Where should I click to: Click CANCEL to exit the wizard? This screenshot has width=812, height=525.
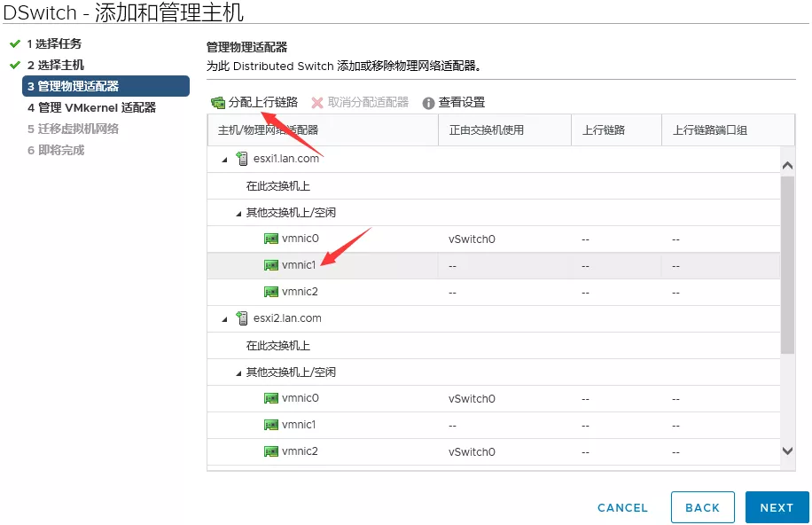pos(622,507)
